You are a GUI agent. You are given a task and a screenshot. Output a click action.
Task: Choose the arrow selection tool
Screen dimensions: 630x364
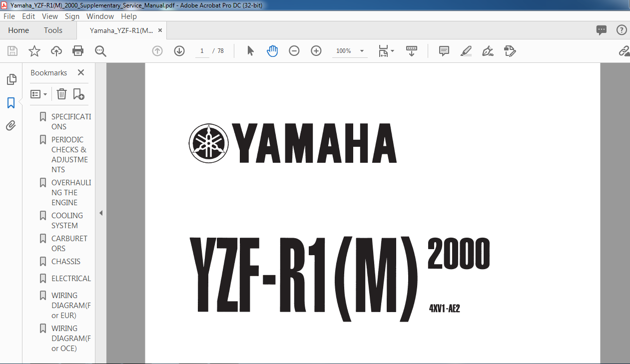point(251,51)
